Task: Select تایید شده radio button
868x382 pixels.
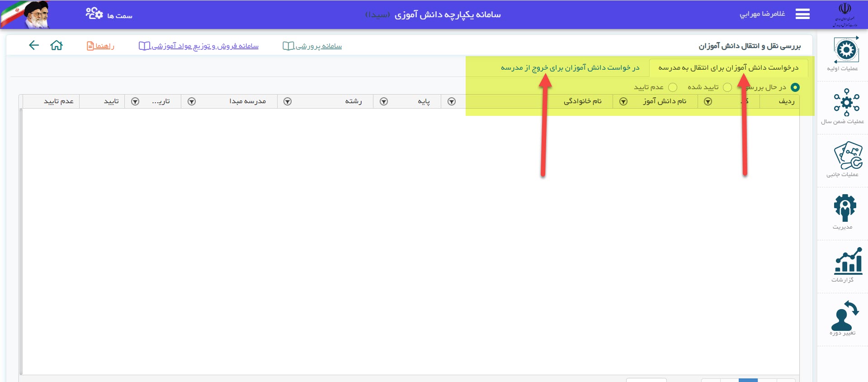Action: point(727,87)
